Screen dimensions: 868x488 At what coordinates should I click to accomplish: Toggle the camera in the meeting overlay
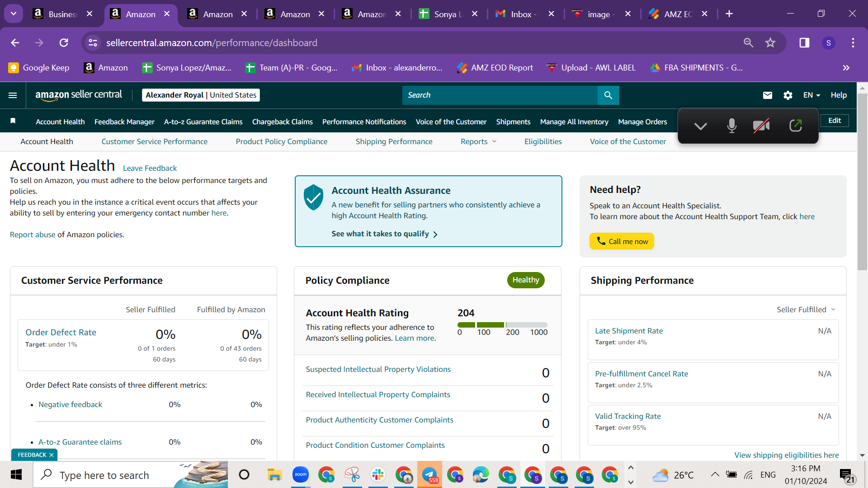pos(762,126)
